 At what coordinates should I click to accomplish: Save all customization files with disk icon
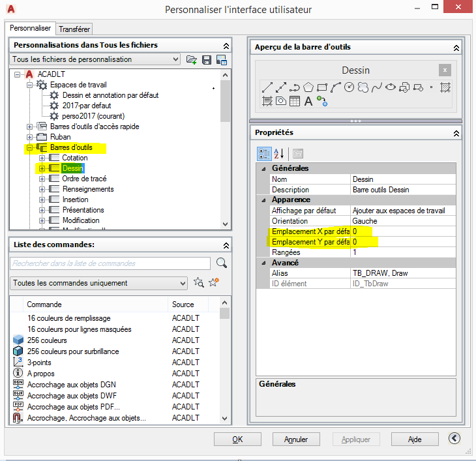tap(207, 59)
